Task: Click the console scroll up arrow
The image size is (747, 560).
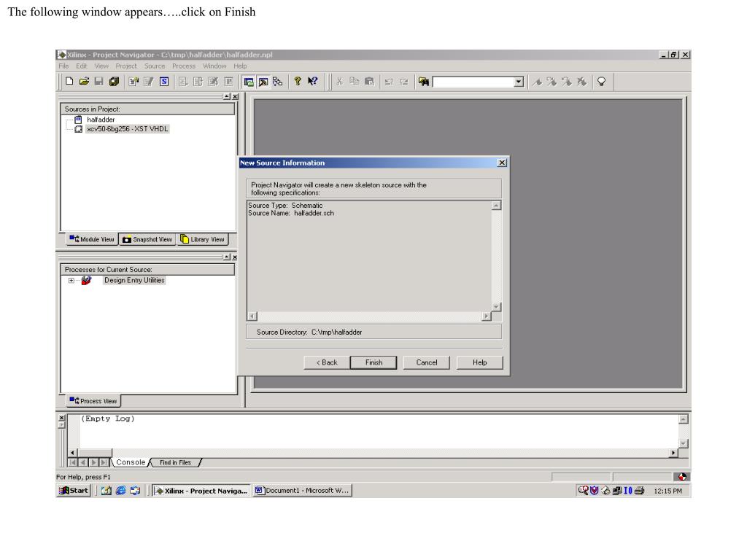Action: [x=683, y=419]
